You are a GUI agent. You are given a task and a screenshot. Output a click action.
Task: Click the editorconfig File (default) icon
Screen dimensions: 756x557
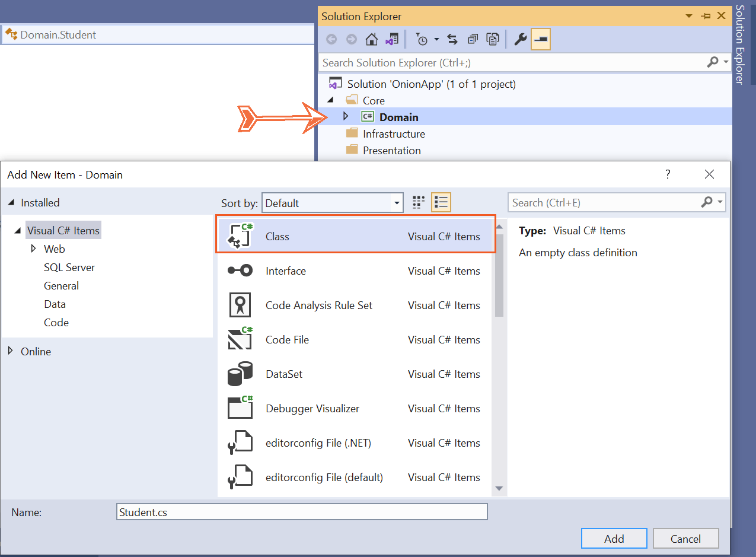(x=240, y=477)
